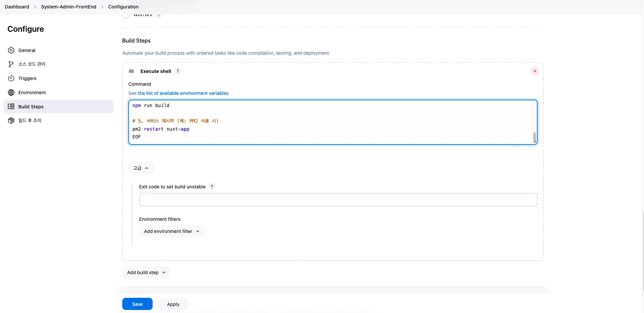The height and width of the screenshot is (313, 644).
Task: Open System-Admin-FrontEnd breadcrumb
Action: pos(69,7)
